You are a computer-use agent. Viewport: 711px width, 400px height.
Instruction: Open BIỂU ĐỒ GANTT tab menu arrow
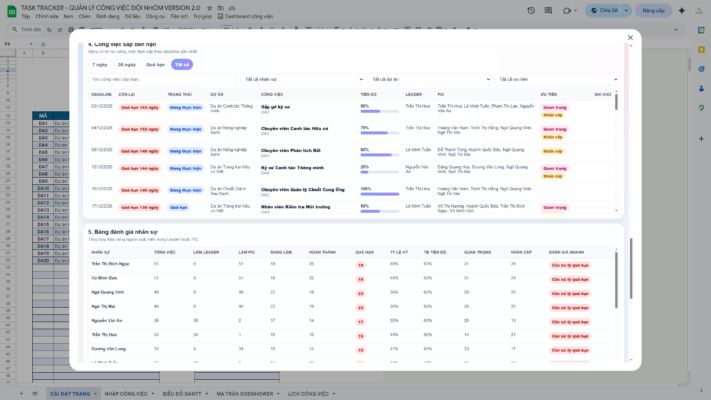coord(206,394)
